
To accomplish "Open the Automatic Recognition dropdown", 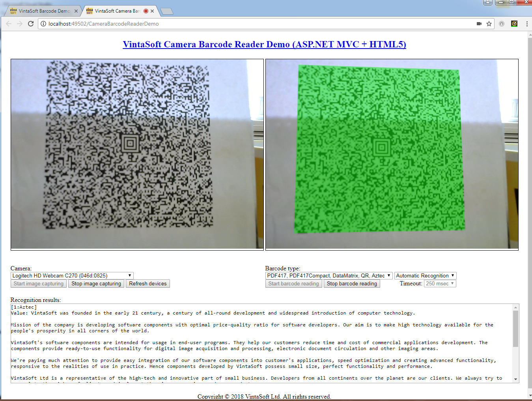I will (x=425, y=275).
